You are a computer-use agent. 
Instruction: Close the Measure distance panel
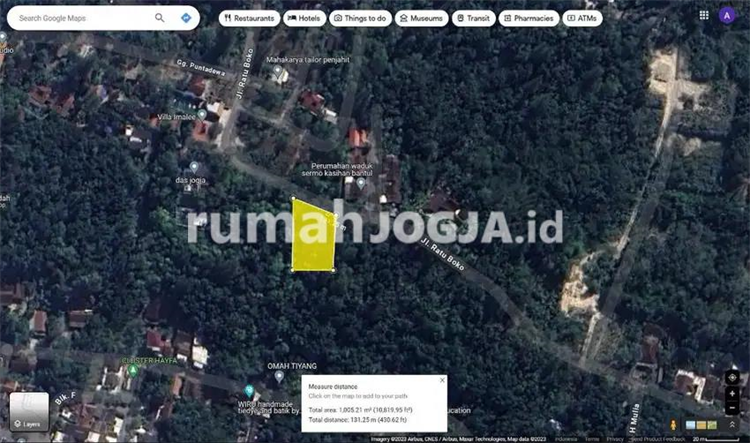[x=442, y=380]
